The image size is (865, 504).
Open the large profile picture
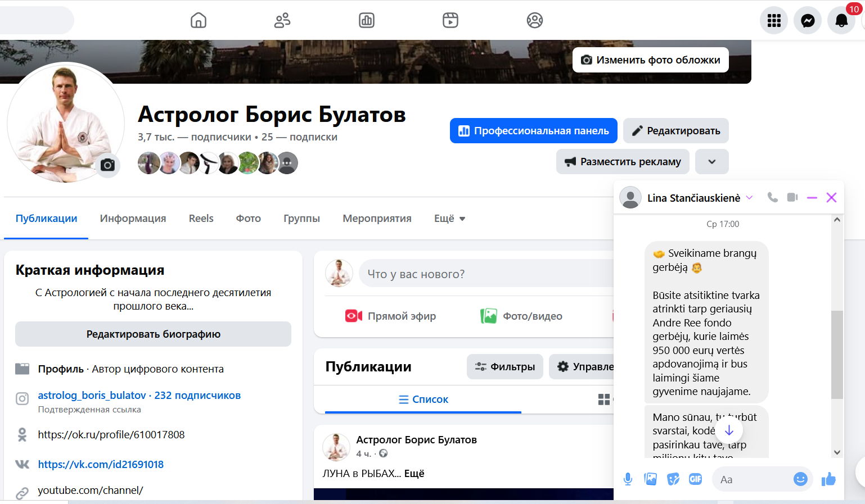pos(66,122)
